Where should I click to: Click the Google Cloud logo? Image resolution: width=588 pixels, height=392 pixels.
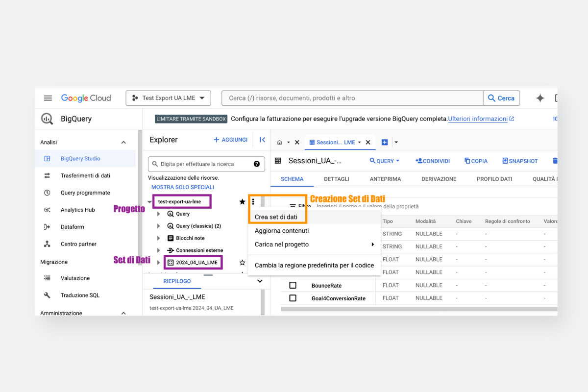coord(86,98)
